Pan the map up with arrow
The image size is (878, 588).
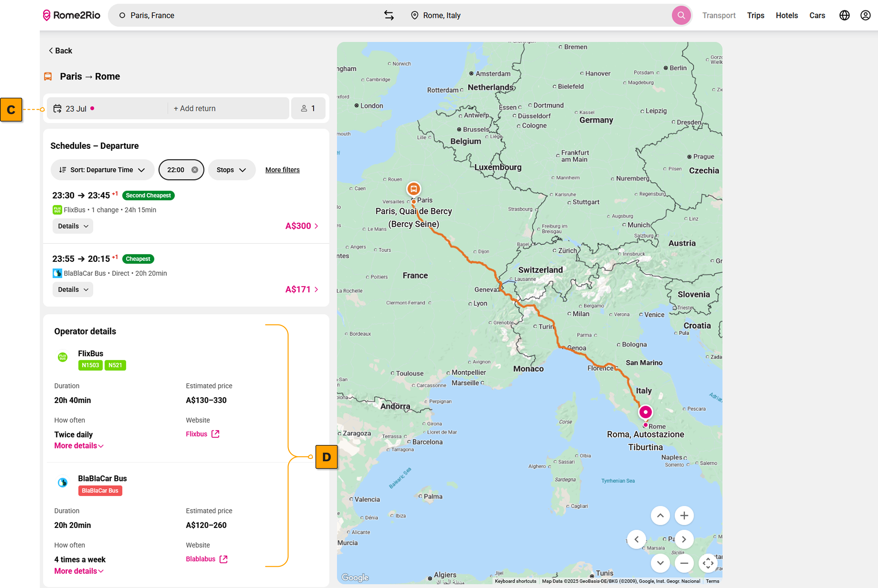click(x=660, y=516)
